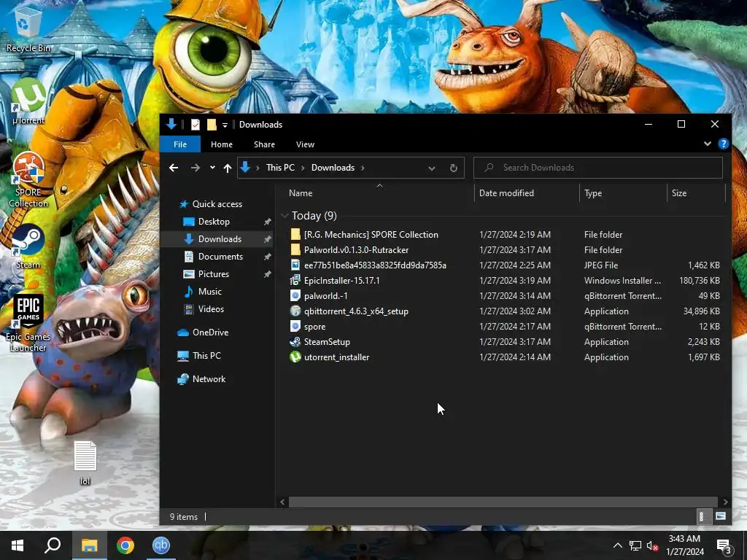Switch to the Home ribbon tab
Image resolution: width=747 pixels, height=560 pixels.
point(222,144)
